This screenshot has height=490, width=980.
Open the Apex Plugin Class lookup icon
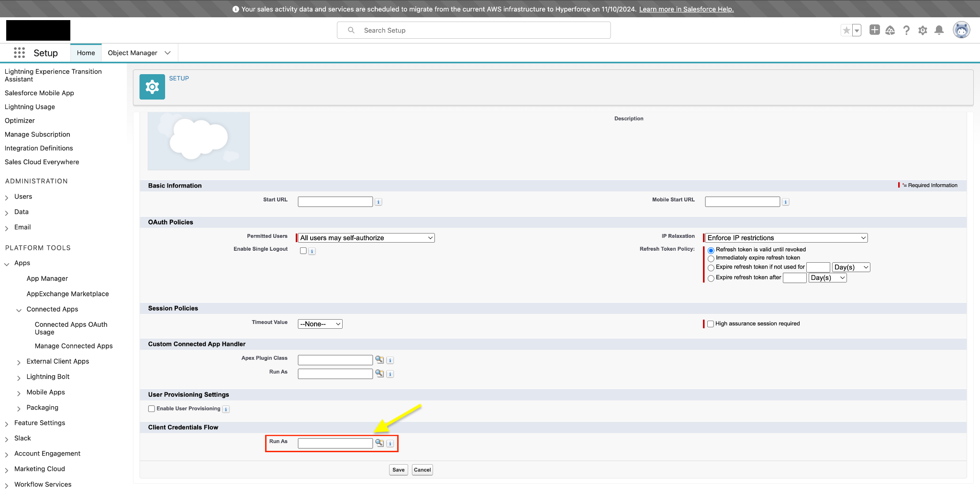coord(379,359)
